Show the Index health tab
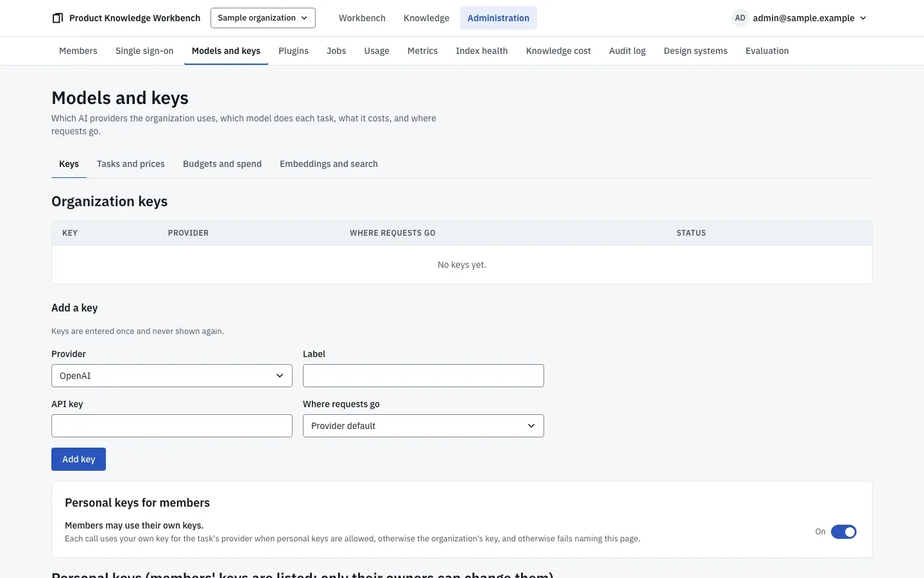This screenshot has width=924, height=578. coord(482,51)
